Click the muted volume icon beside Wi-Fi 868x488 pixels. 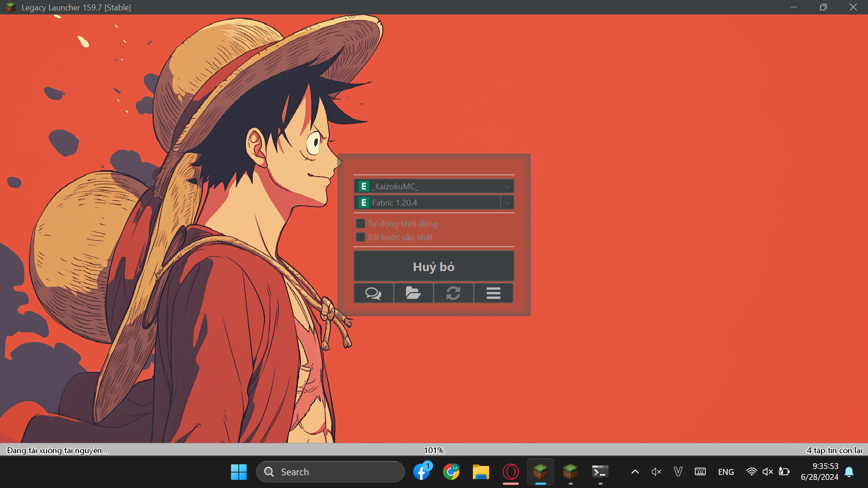(768, 472)
